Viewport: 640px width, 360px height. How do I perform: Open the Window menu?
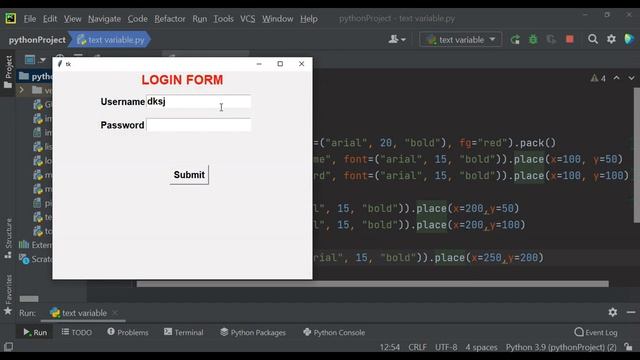[x=278, y=19]
